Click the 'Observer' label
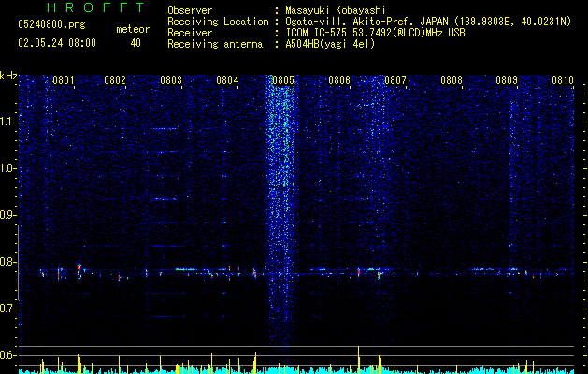Screen dimensions: 588x374 (190, 10)
